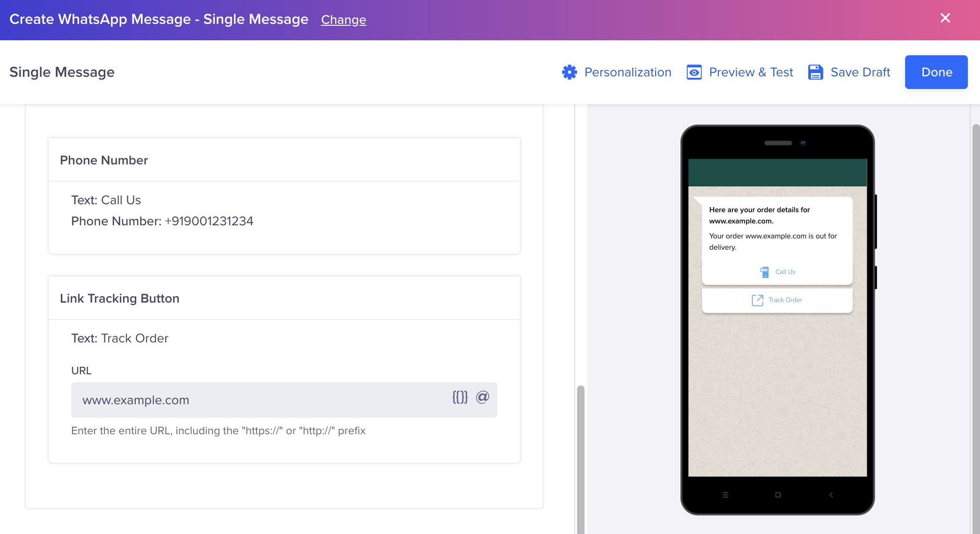Viewport: 980px width, 534px height.
Task: Click the Track Order button in WhatsApp preview
Action: 777,300
